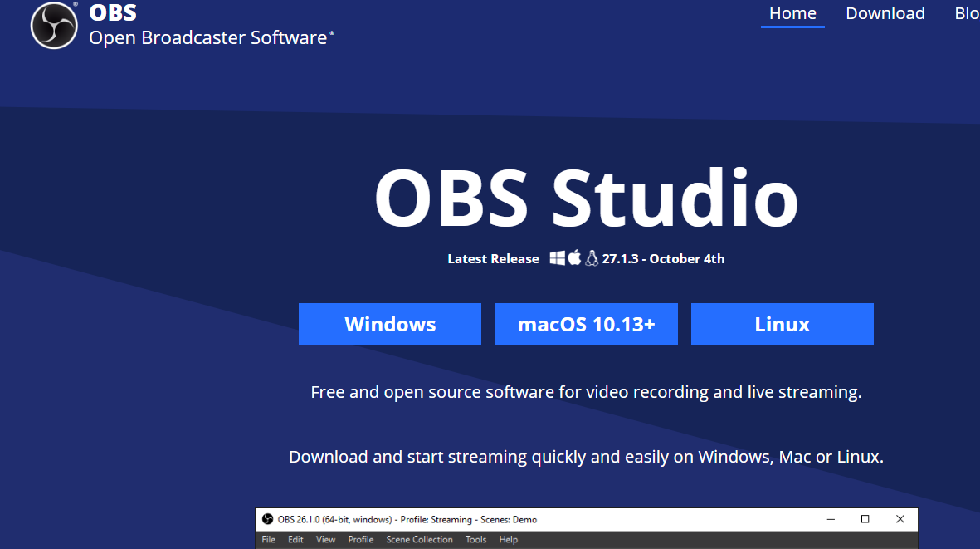Go to the Download page in the top navigation

point(885,13)
